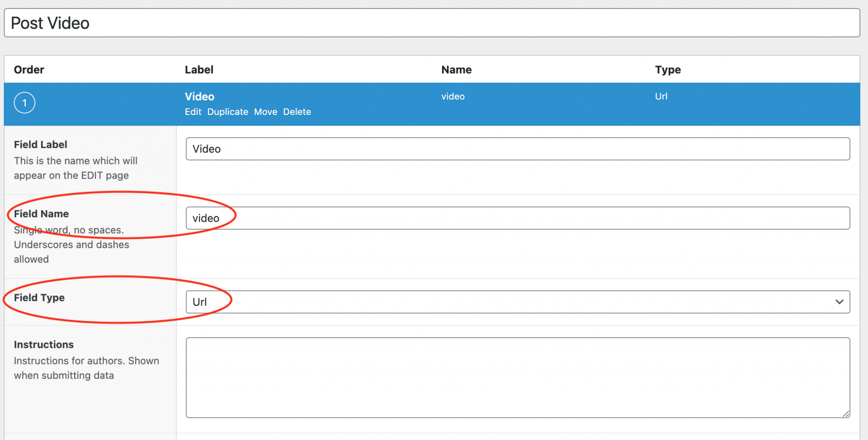Select the Field Name input containing video
This screenshot has height=440, width=868.
point(517,218)
